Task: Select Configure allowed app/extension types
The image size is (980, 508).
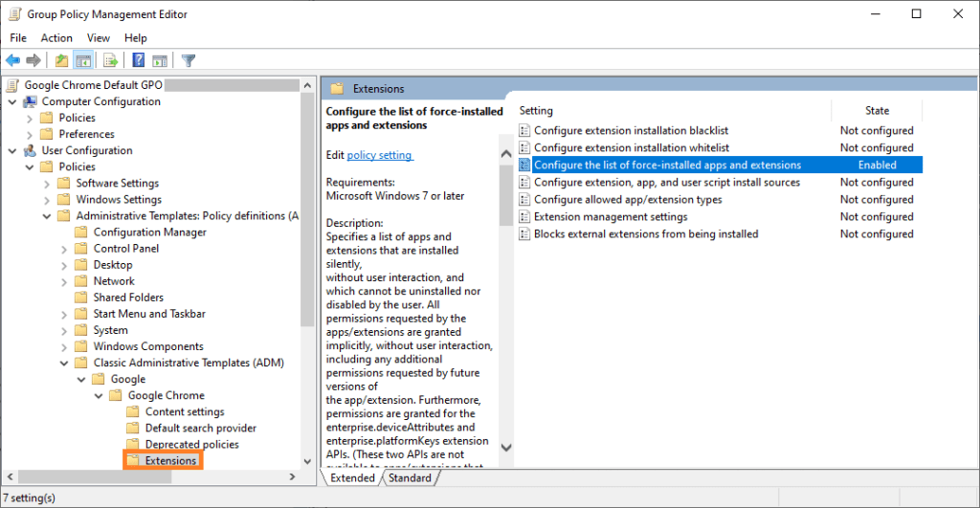Action: coord(628,199)
